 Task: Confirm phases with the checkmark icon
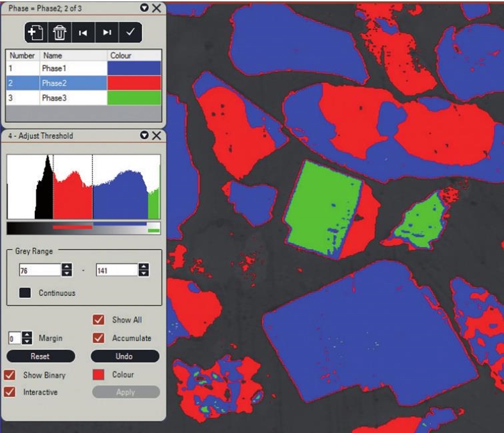tap(130, 32)
